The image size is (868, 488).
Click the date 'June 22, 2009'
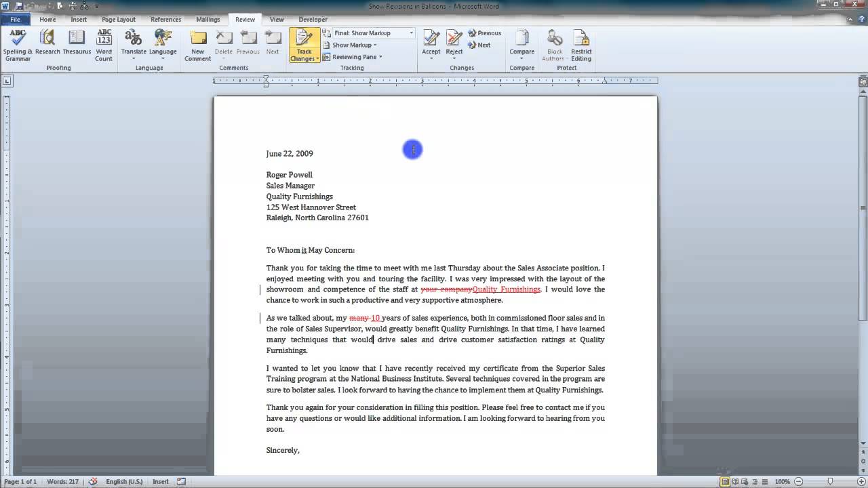[290, 153]
